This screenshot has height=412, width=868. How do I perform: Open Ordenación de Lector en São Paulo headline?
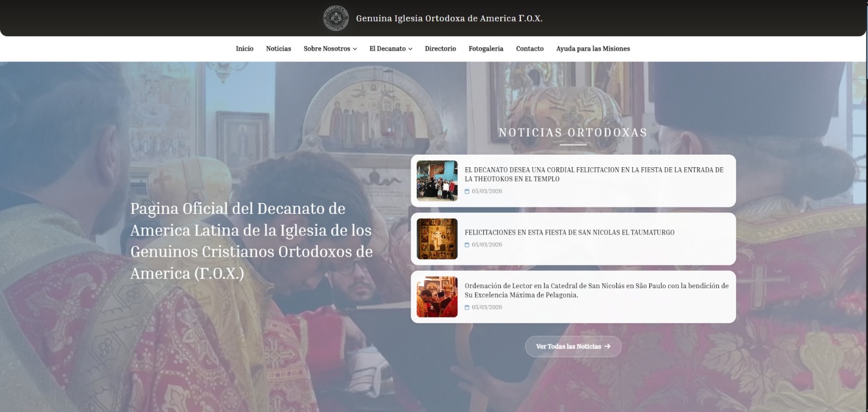click(x=596, y=290)
